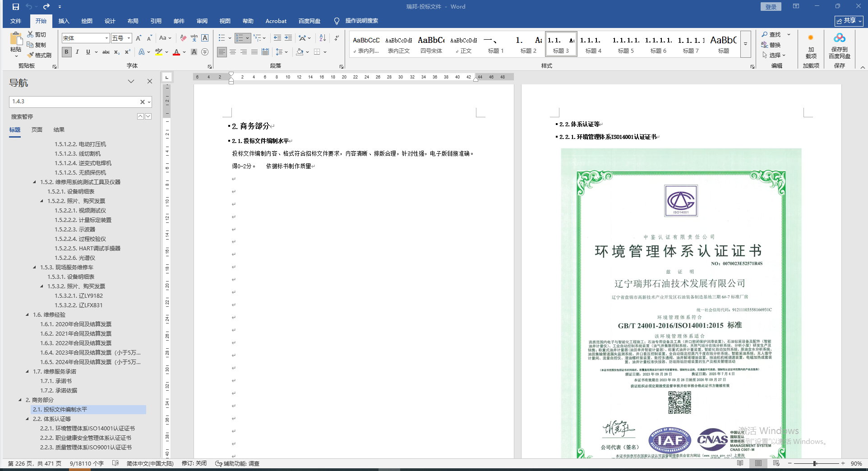The height and width of the screenshot is (471, 868).
Task: Collapse the 1.6. 维修经验 tree node
Action: [28, 314]
